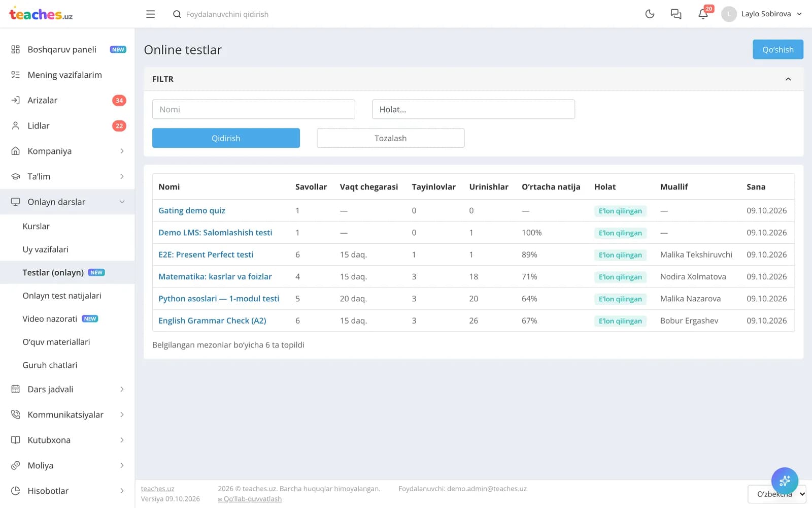This screenshot has width=812, height=508.
Task: Click the Kompaniya home icon
Action: pos(16,151)
